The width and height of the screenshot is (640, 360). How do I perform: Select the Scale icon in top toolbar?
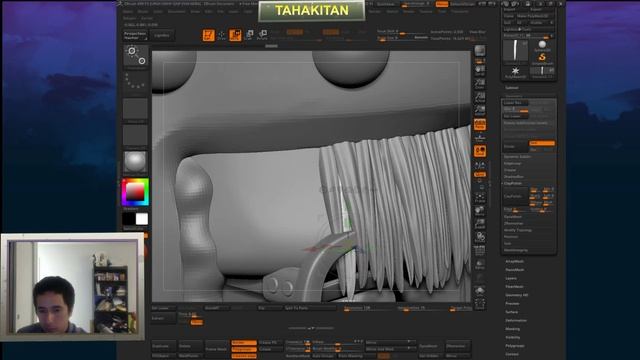(249, 35)
